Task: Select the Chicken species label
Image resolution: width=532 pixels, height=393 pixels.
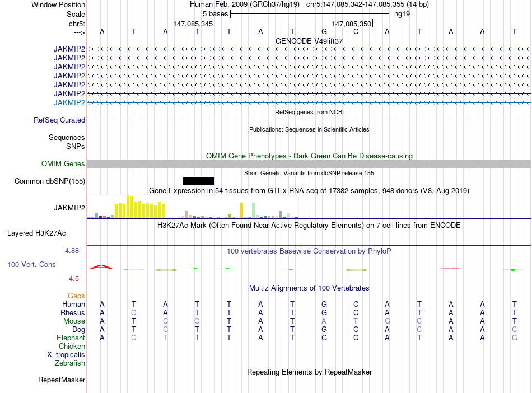Action: point(72,346)
